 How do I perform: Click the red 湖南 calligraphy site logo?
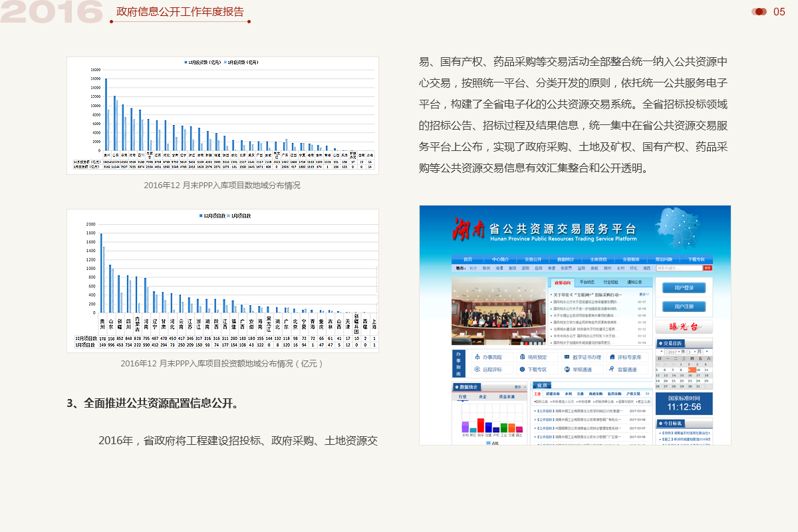[467, 229]
